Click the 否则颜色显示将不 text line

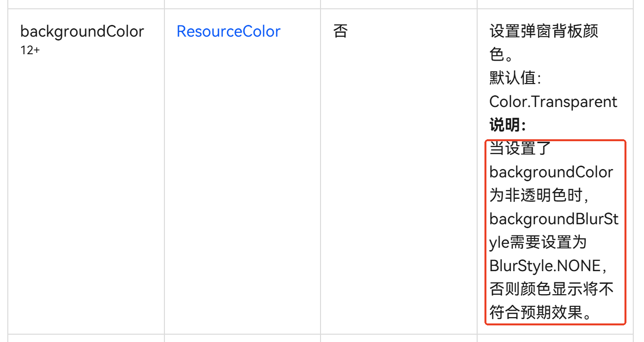551,289
